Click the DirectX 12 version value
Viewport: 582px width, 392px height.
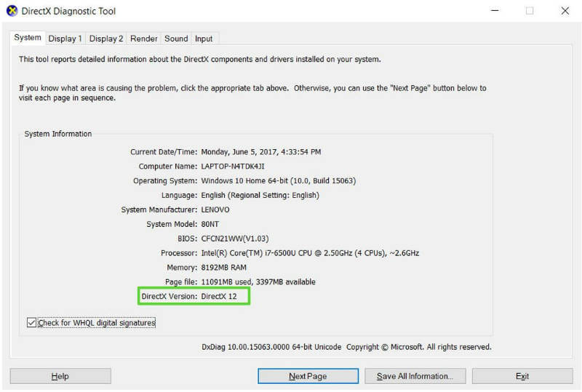(219, 296)
